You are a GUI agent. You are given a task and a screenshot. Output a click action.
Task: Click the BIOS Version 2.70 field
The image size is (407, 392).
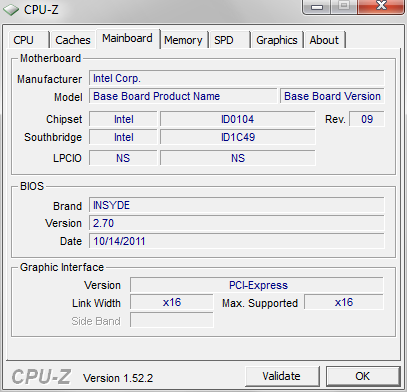pyautogui.click(x=237, y=223)
